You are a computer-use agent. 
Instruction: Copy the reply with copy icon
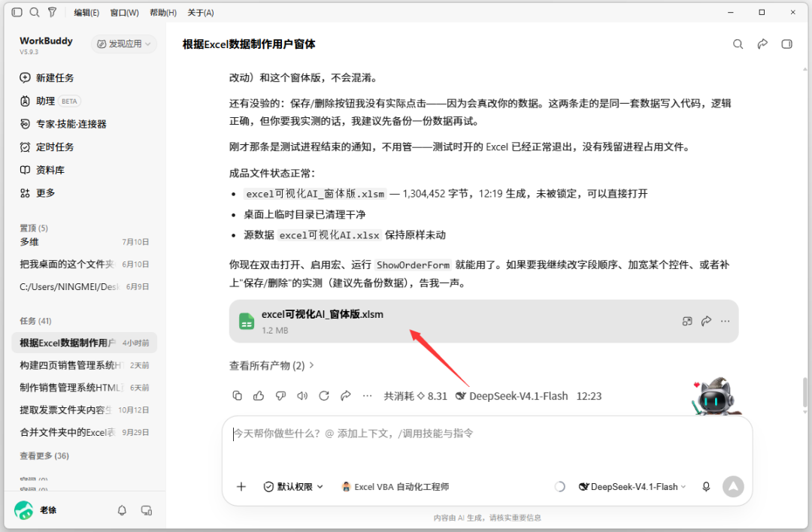pyautogui.click(x=237, y=396)
